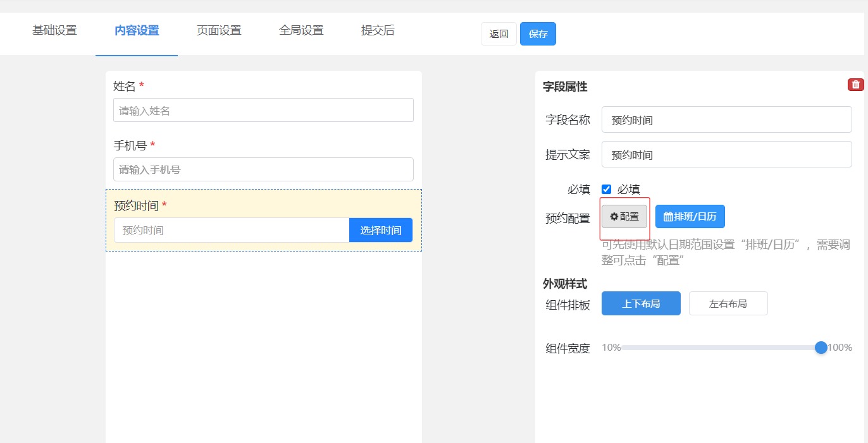This screenshot has width=868, height=443.
Task: Switch to the 内容设置 tab
Action: click(x=137, y=30)
